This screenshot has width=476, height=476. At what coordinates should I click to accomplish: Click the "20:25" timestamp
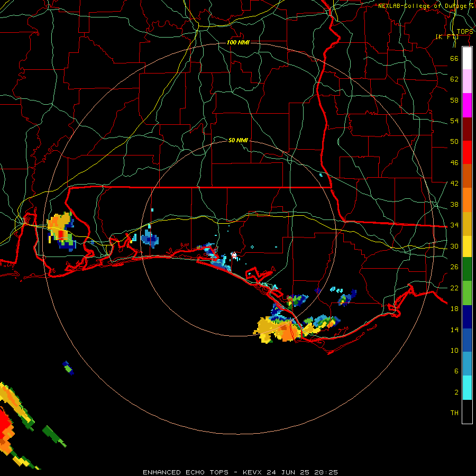coord(325,472)
